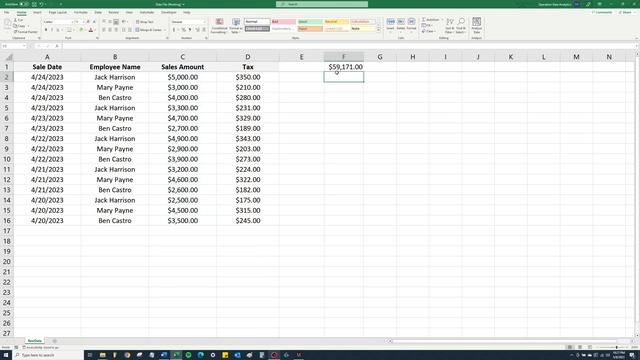Click the Copy command
The width and height of the screenshot is (640, 360).
20,26
